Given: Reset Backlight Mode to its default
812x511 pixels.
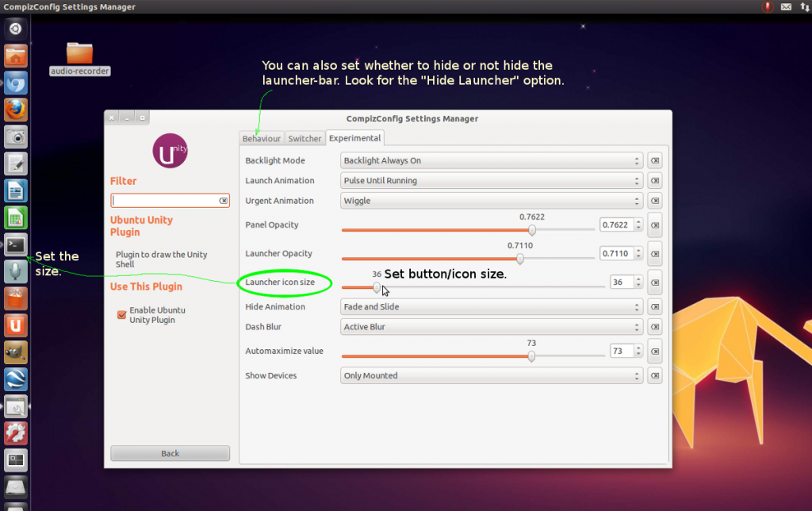Looking at the screenshot, I should click(x=655, y=160).
